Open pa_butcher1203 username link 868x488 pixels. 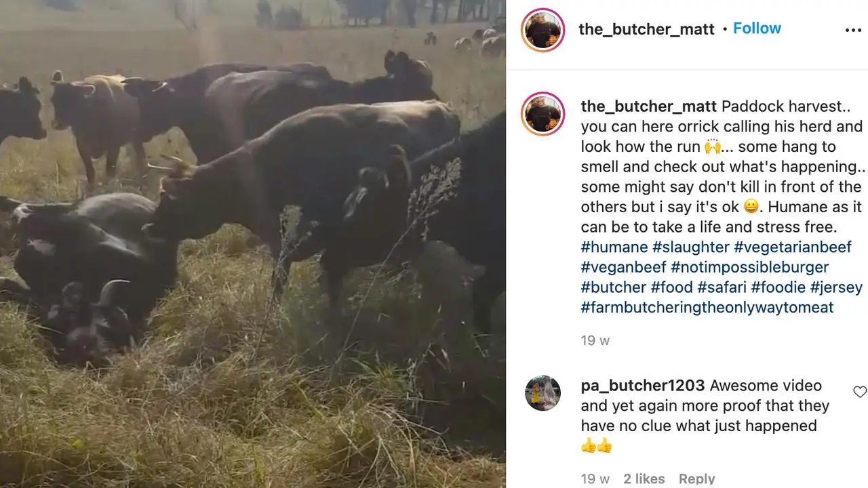642,386
